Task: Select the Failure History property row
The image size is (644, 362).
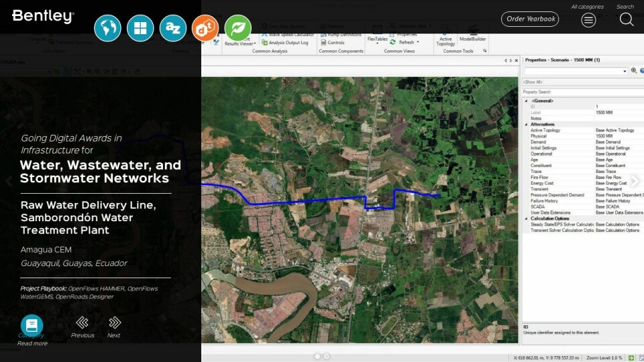Action: click(x=583, y=201)
